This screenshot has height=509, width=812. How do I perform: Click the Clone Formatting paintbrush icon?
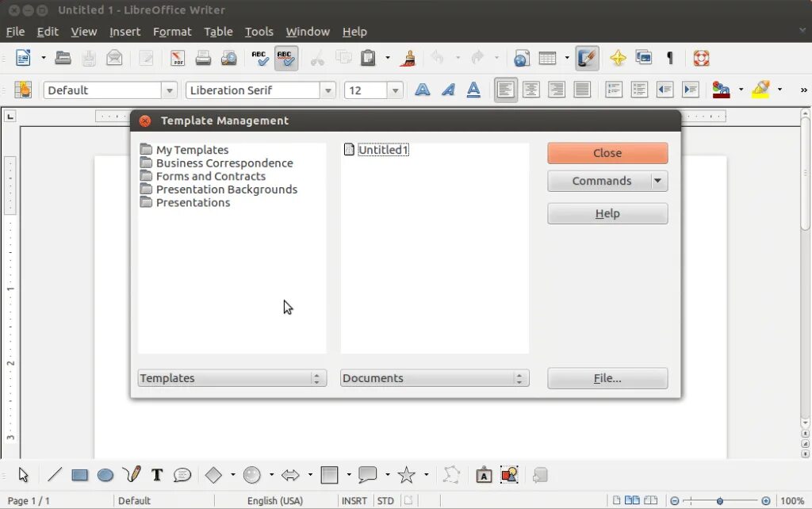pos(408,58)
